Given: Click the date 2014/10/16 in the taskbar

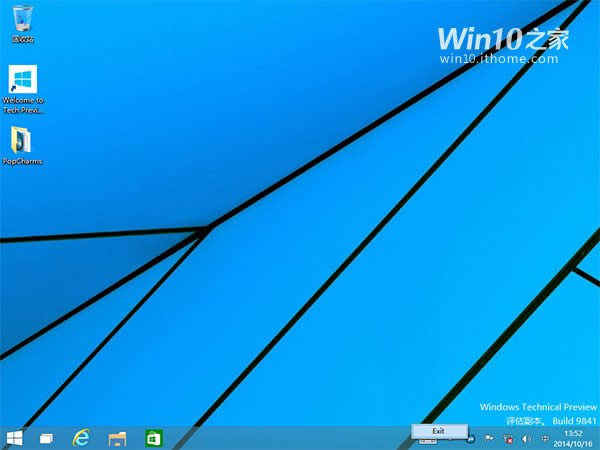Looking at the screenshot, I should coord(571,444).
